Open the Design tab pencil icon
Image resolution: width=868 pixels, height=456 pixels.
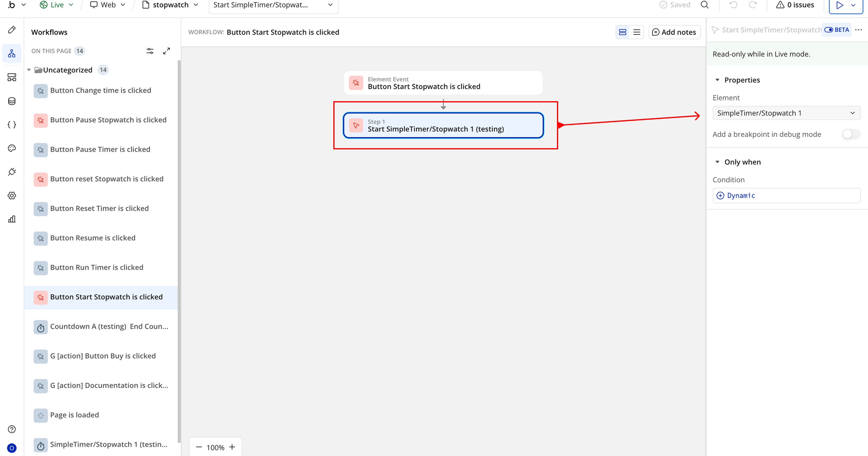12,30
